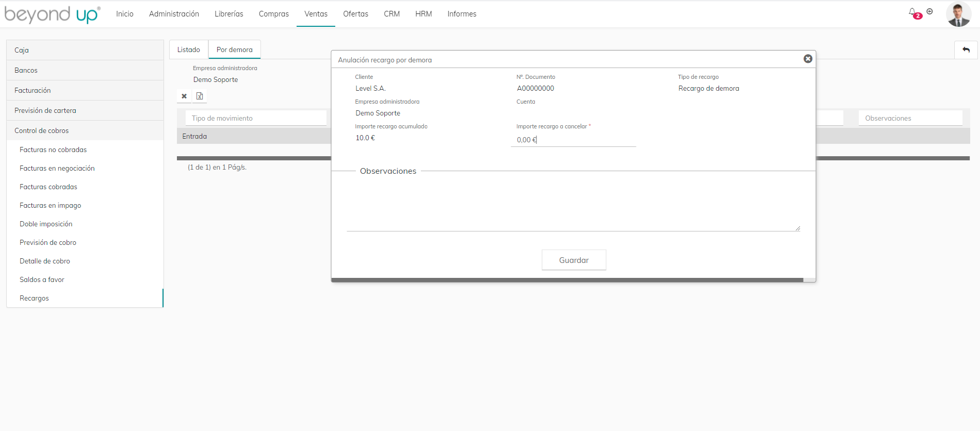Open the HRM menu
This screenshot has width=980, height=431.
tap(423, 14)
